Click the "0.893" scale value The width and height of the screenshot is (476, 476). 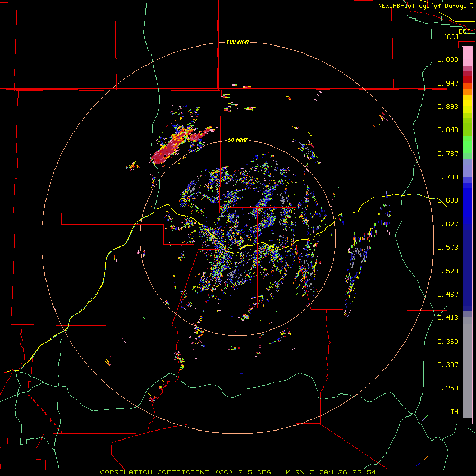click(x=448, y=106)
